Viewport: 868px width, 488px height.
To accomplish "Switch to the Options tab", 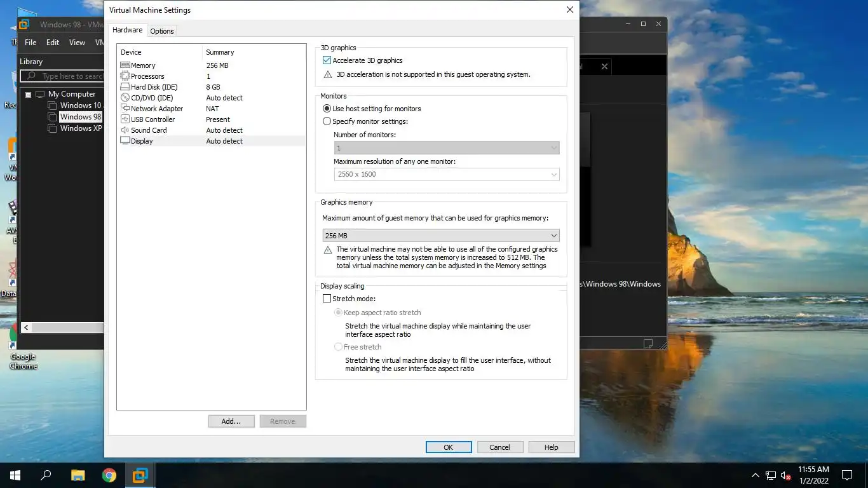I will pos(162,31).
